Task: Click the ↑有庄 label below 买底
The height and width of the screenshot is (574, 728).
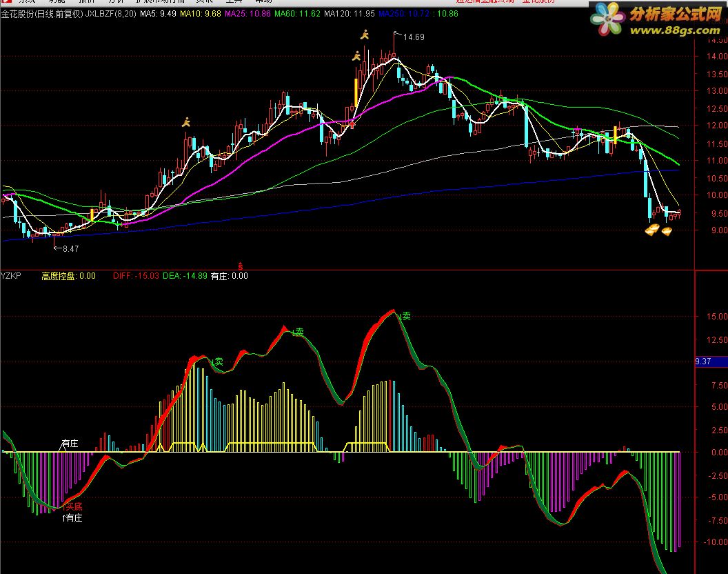Action: (72, 517)
